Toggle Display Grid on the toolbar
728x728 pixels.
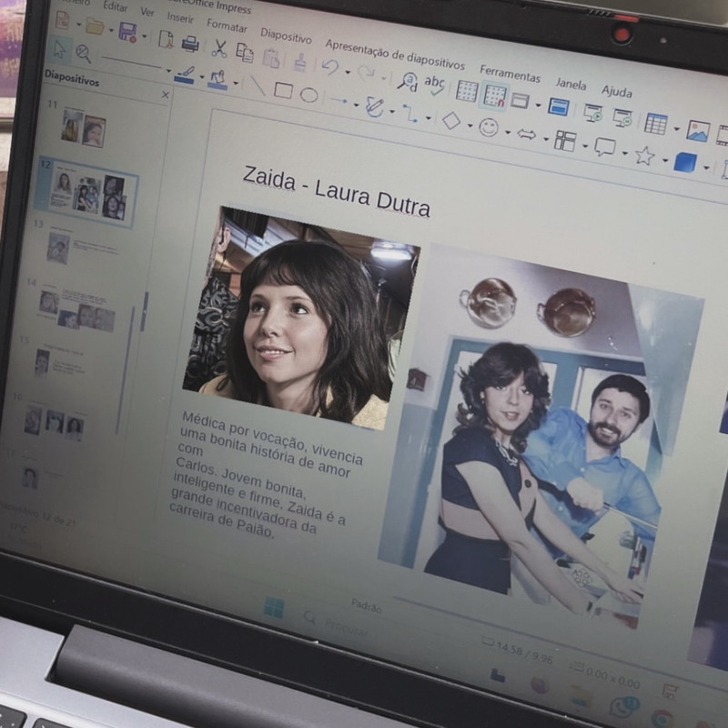click(x=467, y=91)
